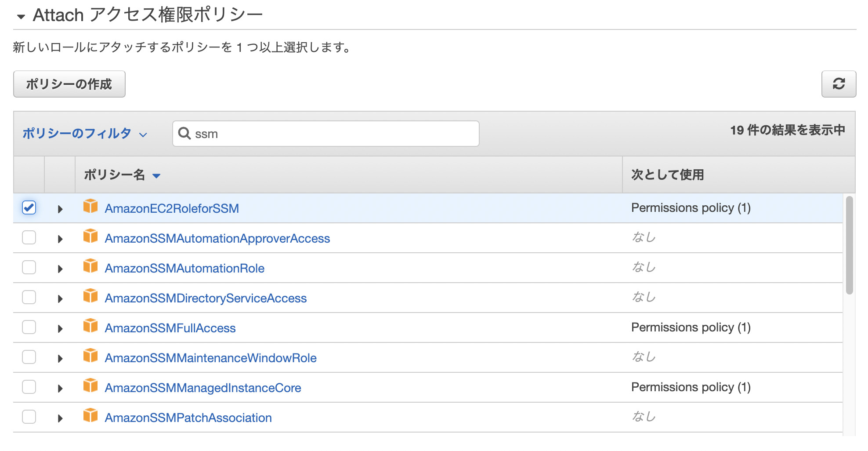Open the AmazonSSMAutomationRole link
This screenshot has width=868, height=451.
pos(184,268)
